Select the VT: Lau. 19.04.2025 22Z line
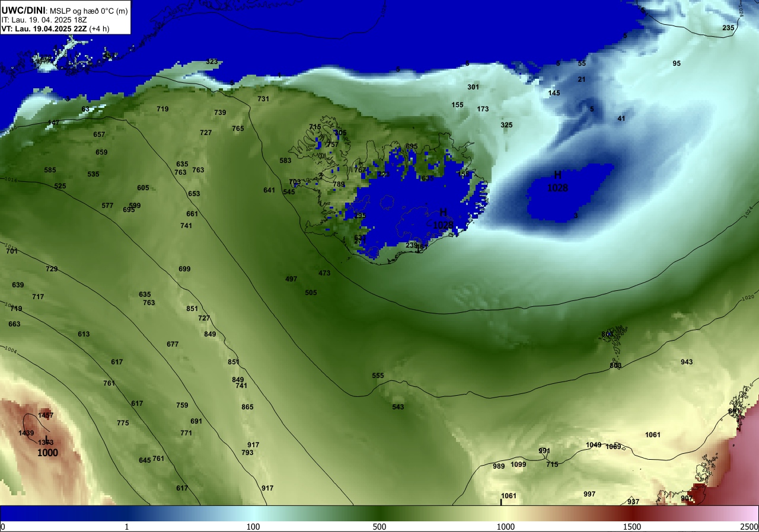This screenshot has height=532, width=759. pyautogui.click(x=56, y=28)
